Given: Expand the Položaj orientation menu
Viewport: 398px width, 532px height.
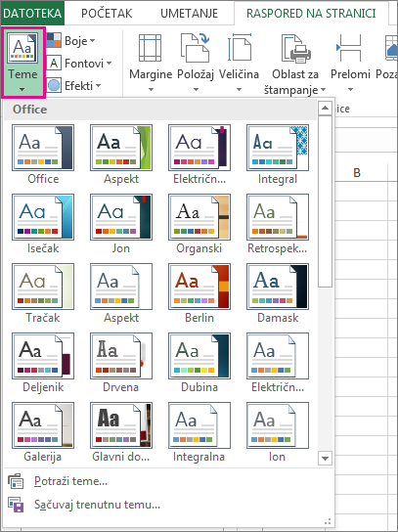Looking at the screenshot, I should click(x=196, y=64).
